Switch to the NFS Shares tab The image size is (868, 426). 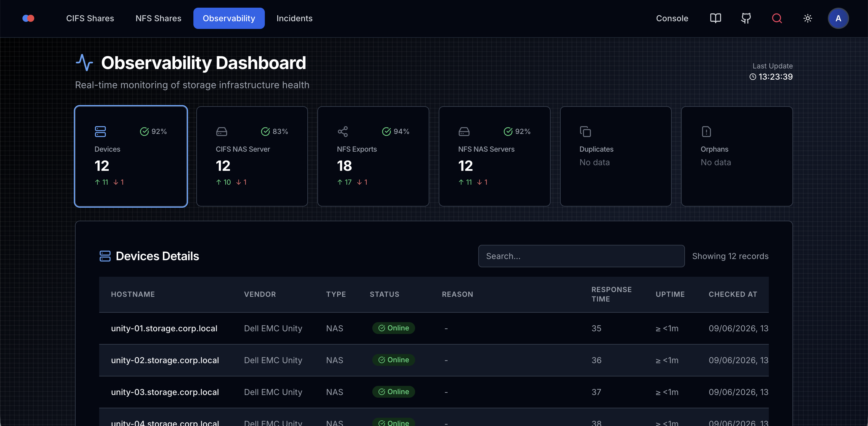click(158, 18)
